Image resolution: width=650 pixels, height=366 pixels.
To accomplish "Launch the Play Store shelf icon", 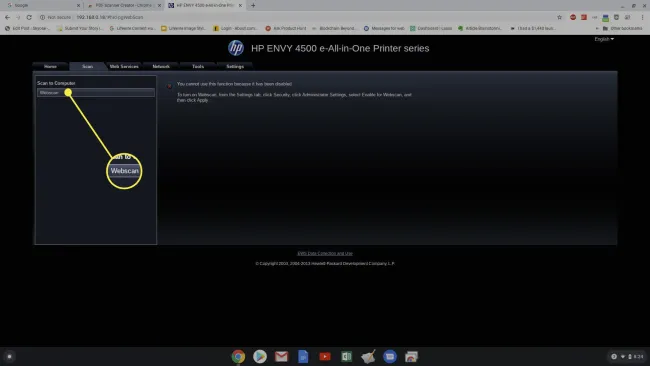I will [260, 356].
